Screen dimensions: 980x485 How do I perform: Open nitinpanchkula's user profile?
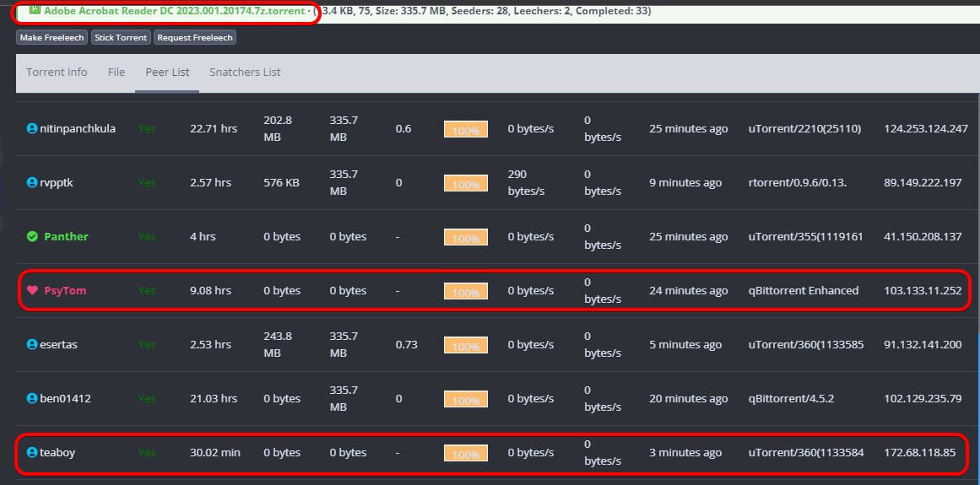[x=78, y=128]
